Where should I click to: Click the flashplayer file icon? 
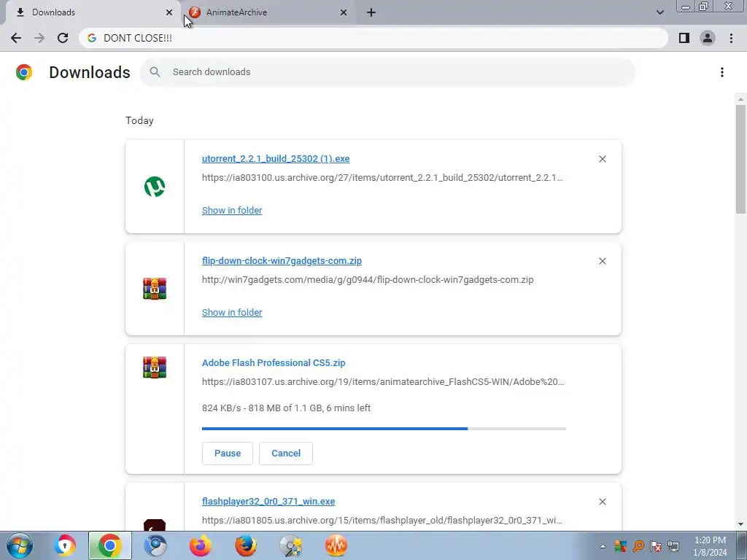(x=155, y=525)
